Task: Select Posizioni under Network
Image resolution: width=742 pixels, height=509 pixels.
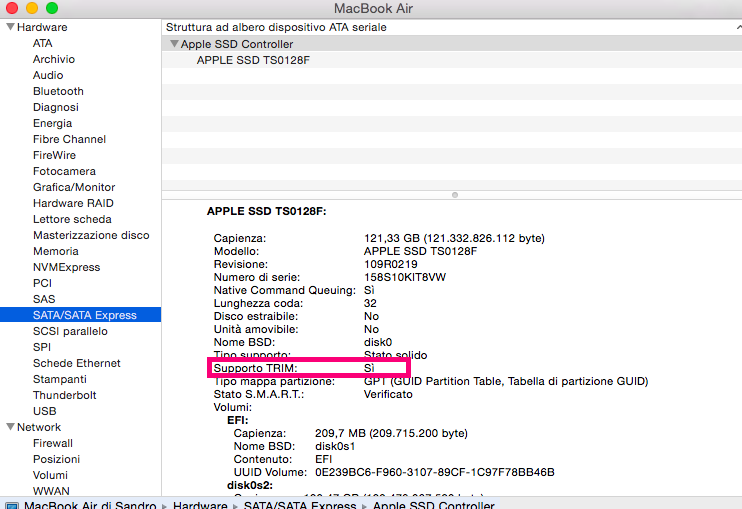Action: (x=56, y=459)
